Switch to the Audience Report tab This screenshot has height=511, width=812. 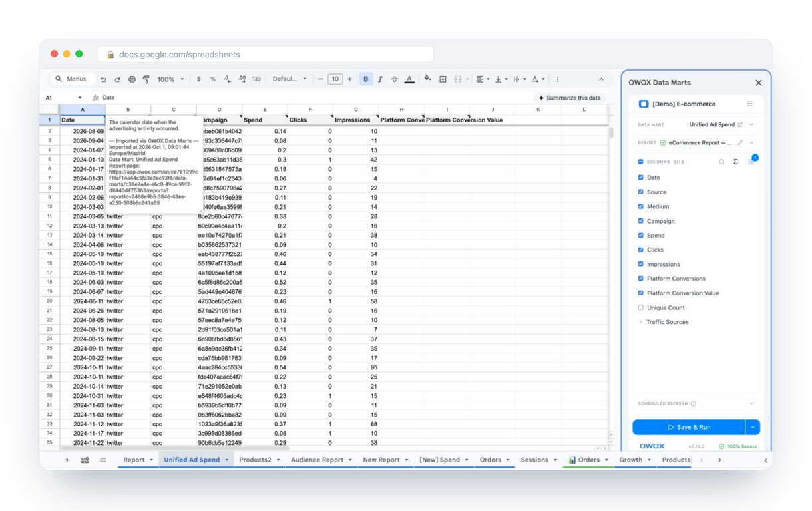pyautogui.click(x=321, y=460)
